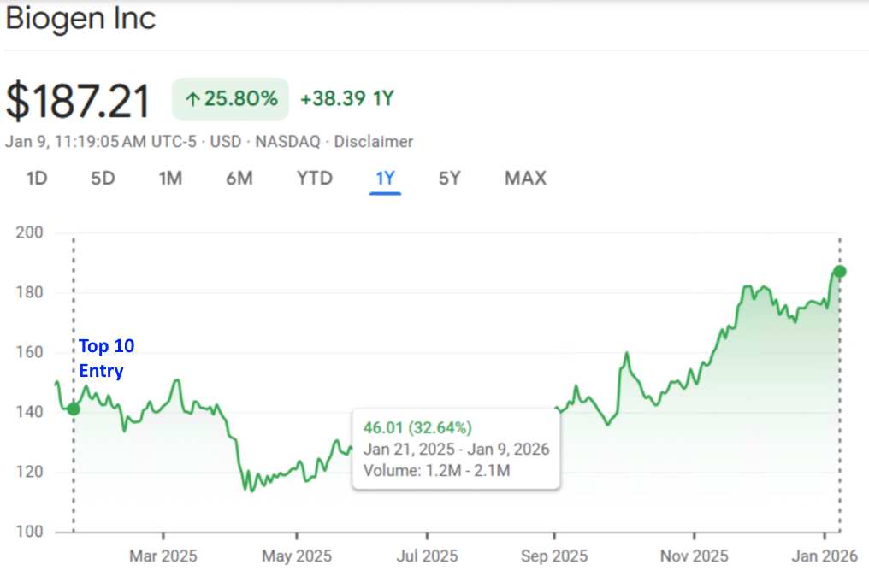Click the green end dot on chart
This screenshot has height=588, width=869.
pyautogui.click(x=840, y=272)
